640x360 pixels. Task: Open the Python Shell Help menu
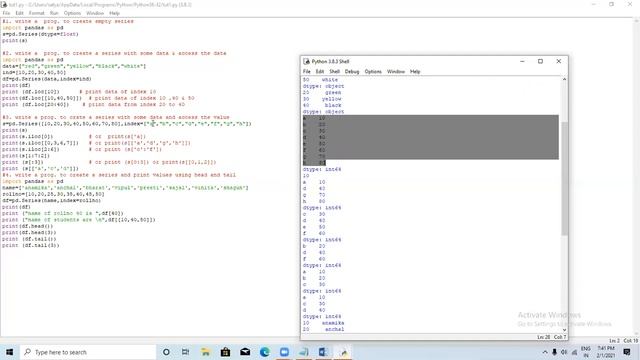415,71
